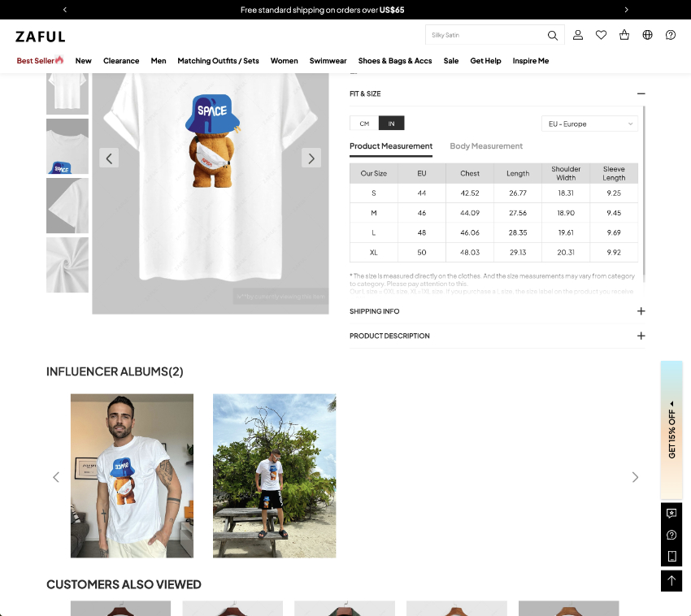Switch measurement units to CM
Viewport: 691px width, 616px height.
(x=364, y=124)
